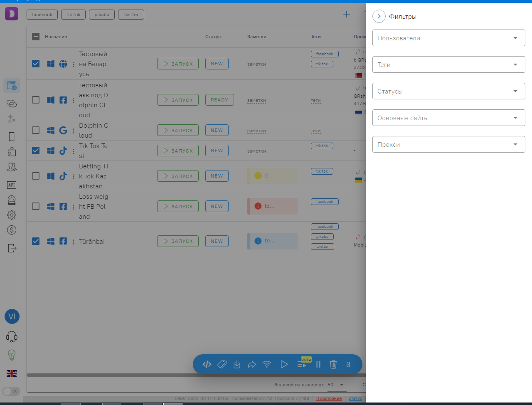The width and height of the screenshot is (532, 405).
Task: Expand the Пользователи filter dropdown
Action: [448, 38]
